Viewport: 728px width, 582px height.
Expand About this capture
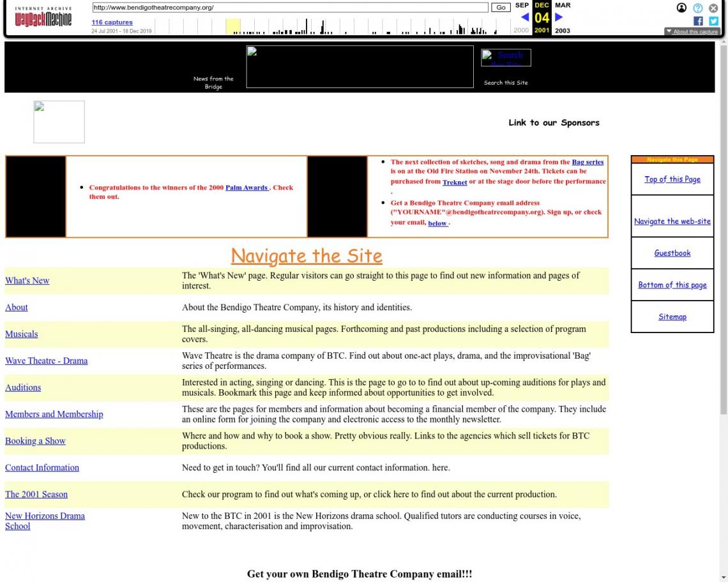point(692,31)
